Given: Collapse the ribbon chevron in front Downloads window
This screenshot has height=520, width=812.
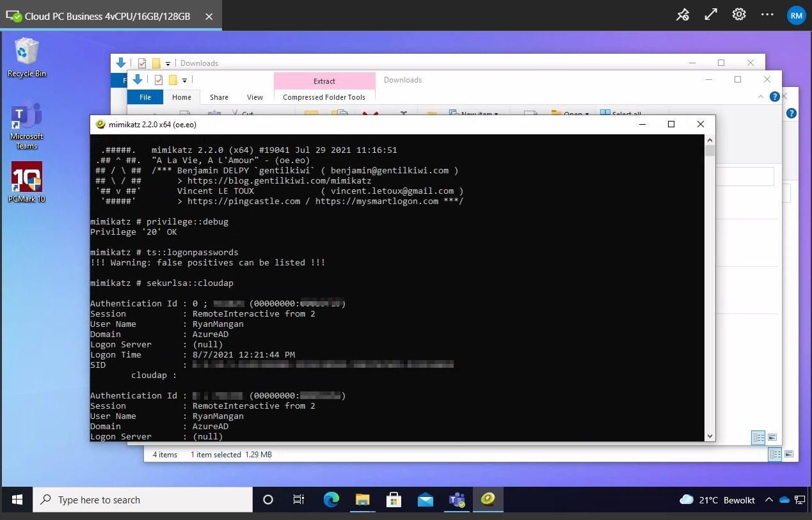Looking at the screenshot, I should point(761,97).
